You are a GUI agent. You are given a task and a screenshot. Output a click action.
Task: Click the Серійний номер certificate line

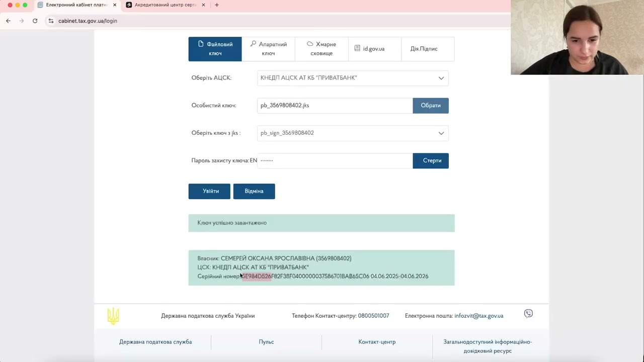[313, 277]
